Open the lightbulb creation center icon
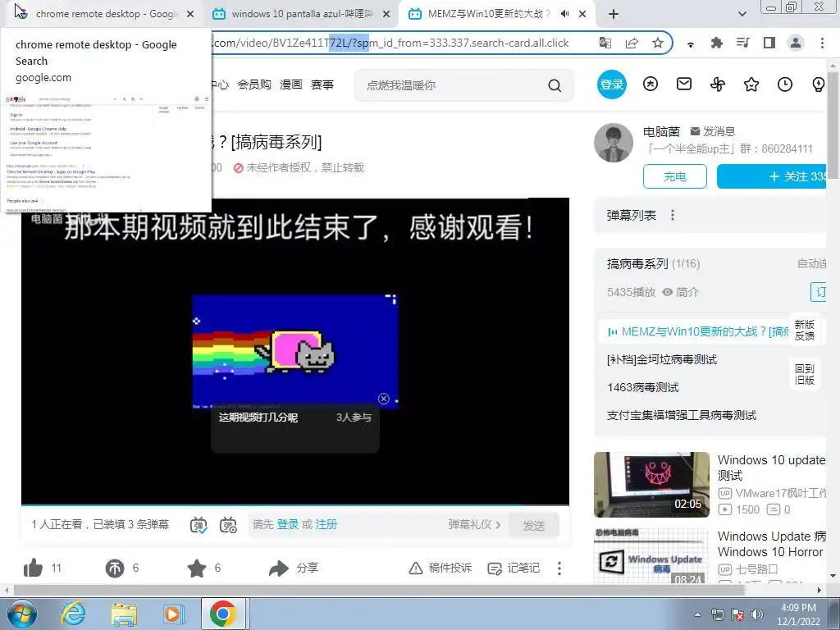This screenshot has height=630, width=840. coord(819,84)
